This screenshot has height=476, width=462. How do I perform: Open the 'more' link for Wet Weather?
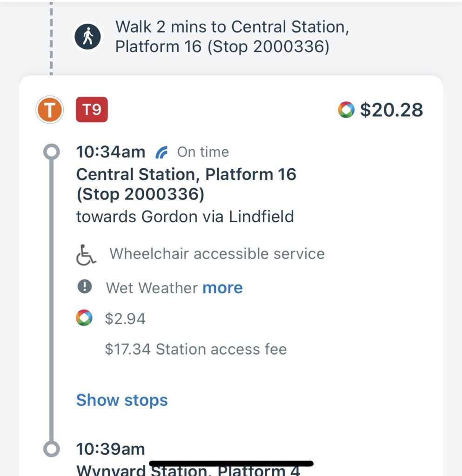pyautogui.click(x=223, y=287)
